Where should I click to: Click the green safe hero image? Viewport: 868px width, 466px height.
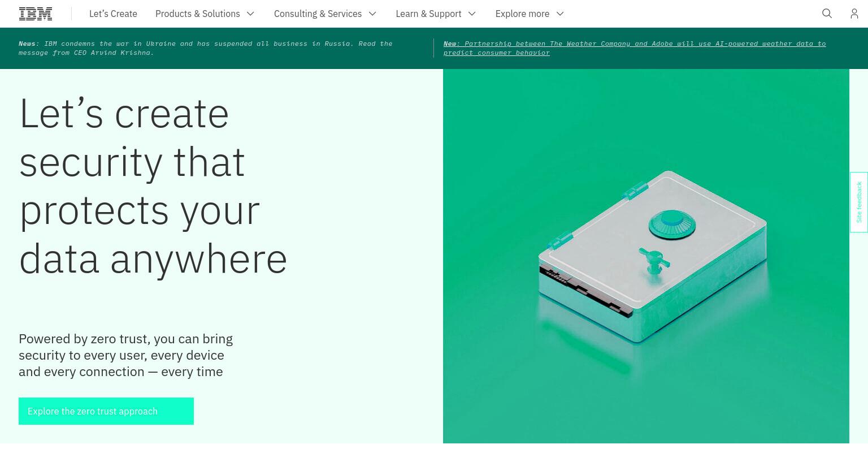coord(646,256)
